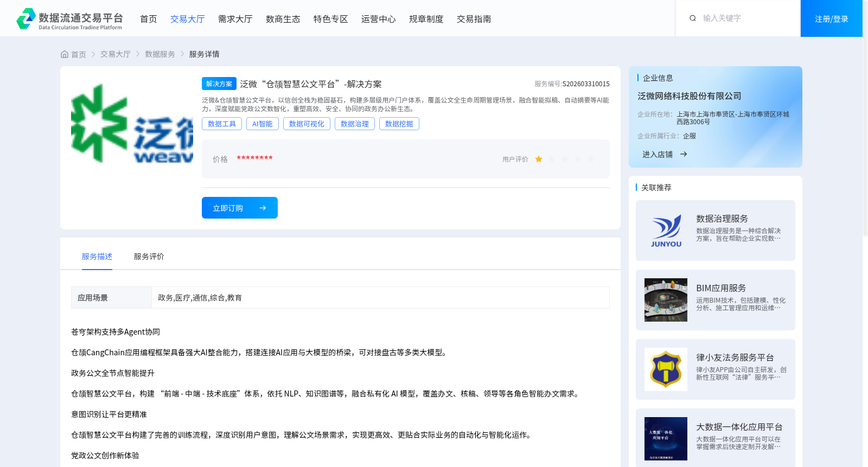Click the first rating star
868x467 pixels.
539,159
